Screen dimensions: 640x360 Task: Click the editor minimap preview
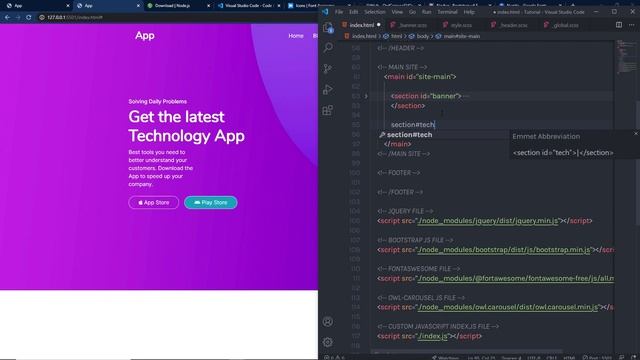tap(626, 57)
